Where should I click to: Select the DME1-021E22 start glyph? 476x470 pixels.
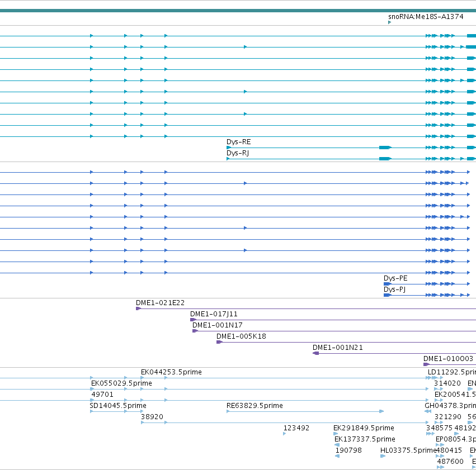click(138, 308)
